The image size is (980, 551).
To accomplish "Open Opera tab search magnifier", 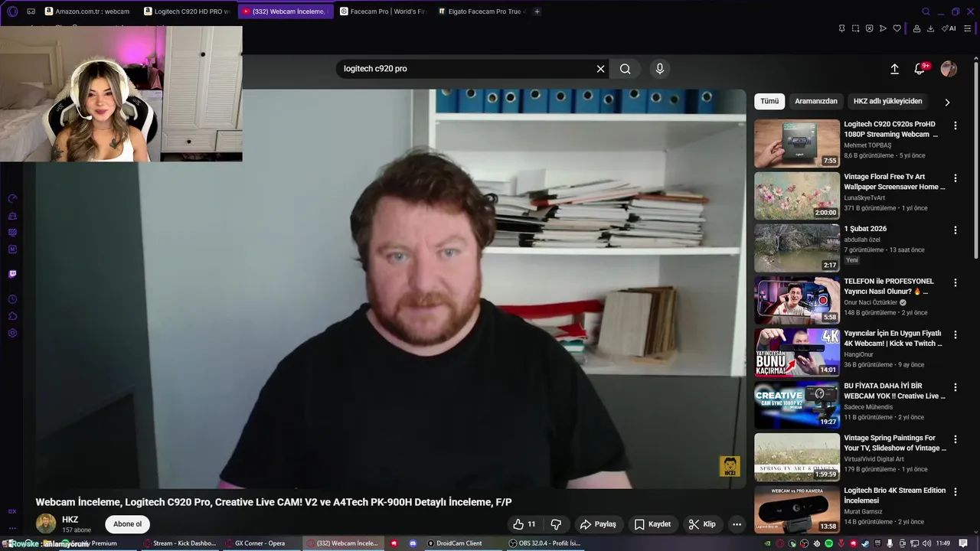I will pos(926,11).
